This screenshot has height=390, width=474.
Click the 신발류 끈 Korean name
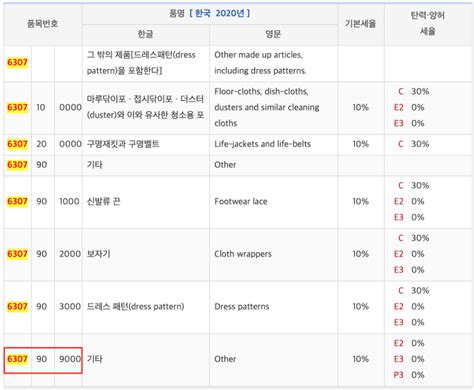[103, 201]
